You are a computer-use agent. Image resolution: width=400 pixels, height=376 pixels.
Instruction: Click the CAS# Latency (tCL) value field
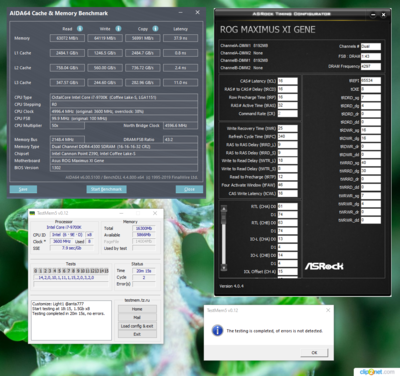pos(287,81)
